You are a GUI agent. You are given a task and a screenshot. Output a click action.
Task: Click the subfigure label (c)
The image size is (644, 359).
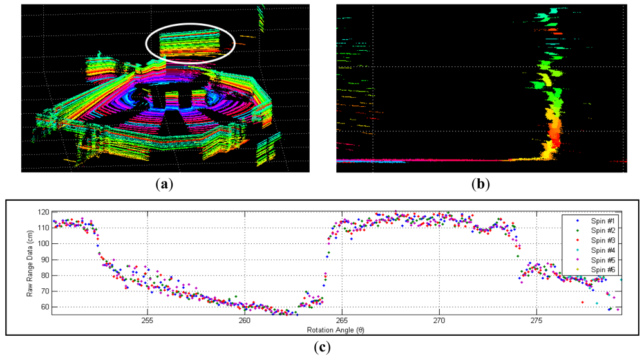323,347
